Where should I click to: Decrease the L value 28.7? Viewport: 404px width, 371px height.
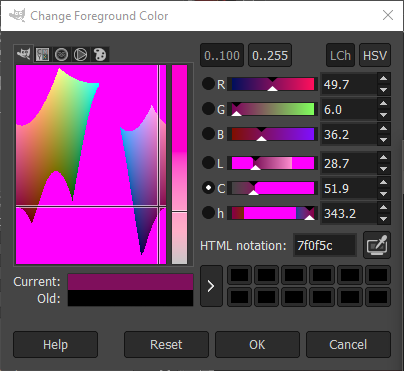pos(384,169)
